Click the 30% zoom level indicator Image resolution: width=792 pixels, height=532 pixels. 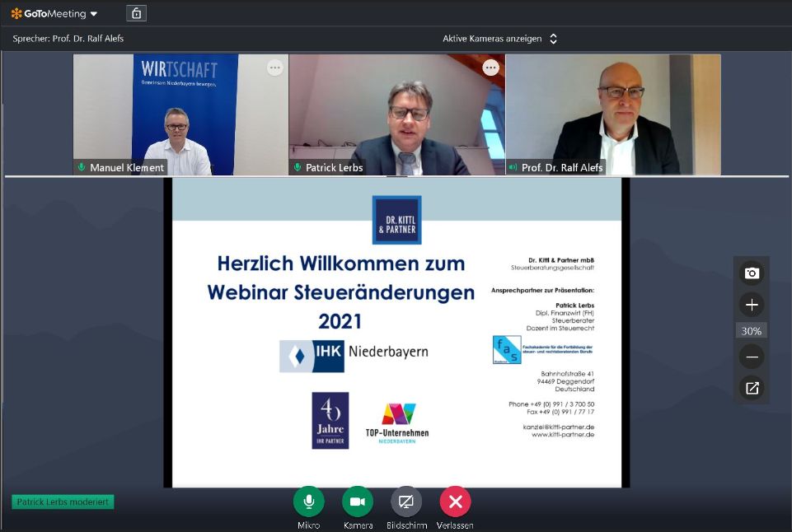click(x=751, y=331)
